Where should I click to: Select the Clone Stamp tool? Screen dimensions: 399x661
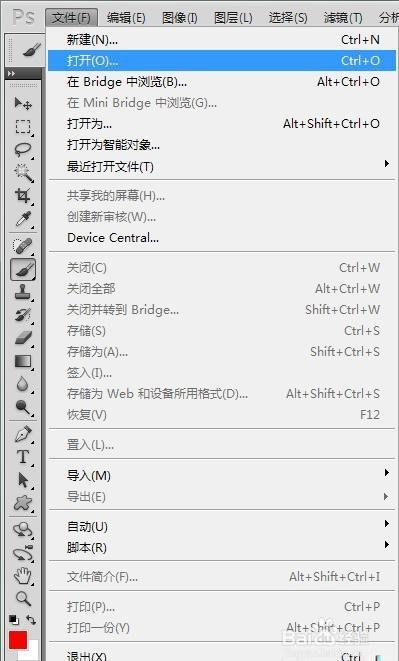pyautogui.click(x=23, y=292)
